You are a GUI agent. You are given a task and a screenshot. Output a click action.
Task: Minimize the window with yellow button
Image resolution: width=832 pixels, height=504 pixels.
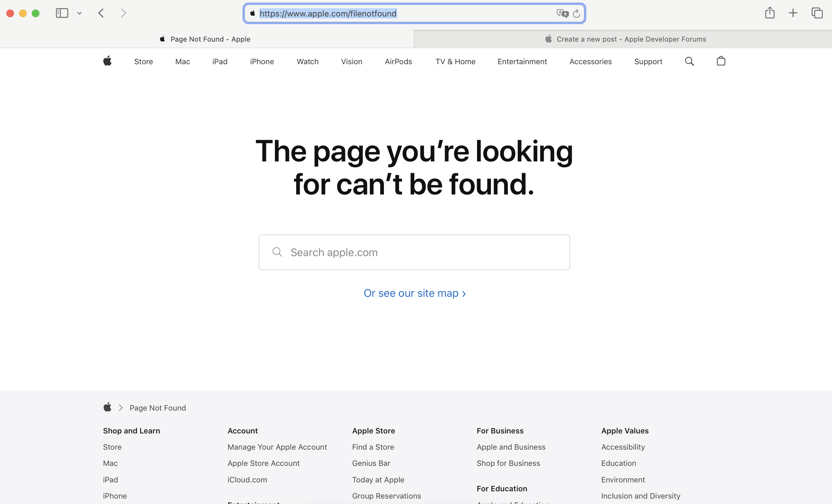click(23, 13)
